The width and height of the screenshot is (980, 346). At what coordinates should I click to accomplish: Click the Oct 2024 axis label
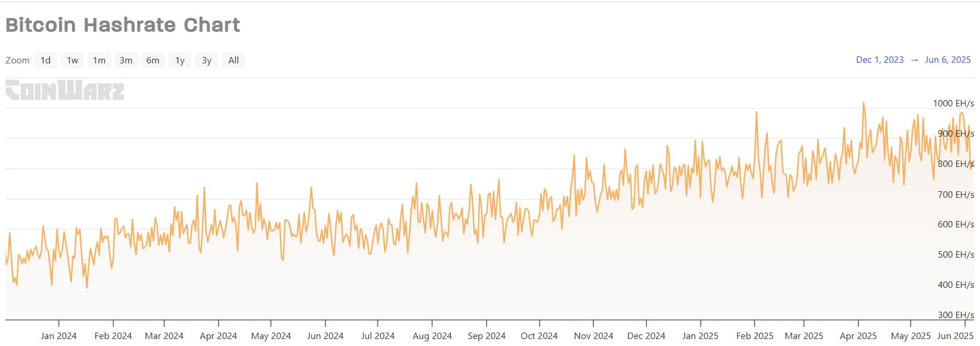(x=539, y=336)
